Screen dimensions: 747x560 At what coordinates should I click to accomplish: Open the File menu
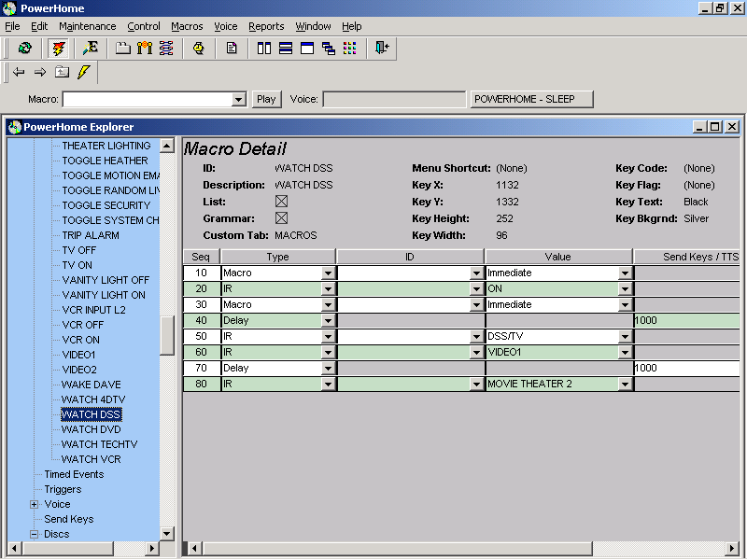click(12, 26)
